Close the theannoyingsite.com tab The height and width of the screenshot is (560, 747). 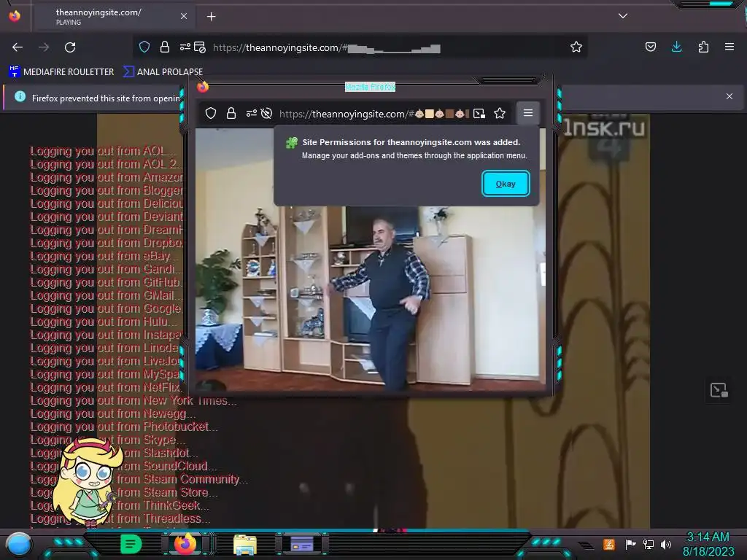[184, 16]
